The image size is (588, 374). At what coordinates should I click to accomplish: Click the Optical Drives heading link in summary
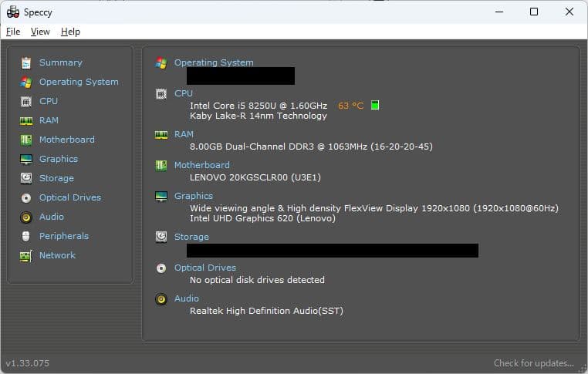[205, 268]
